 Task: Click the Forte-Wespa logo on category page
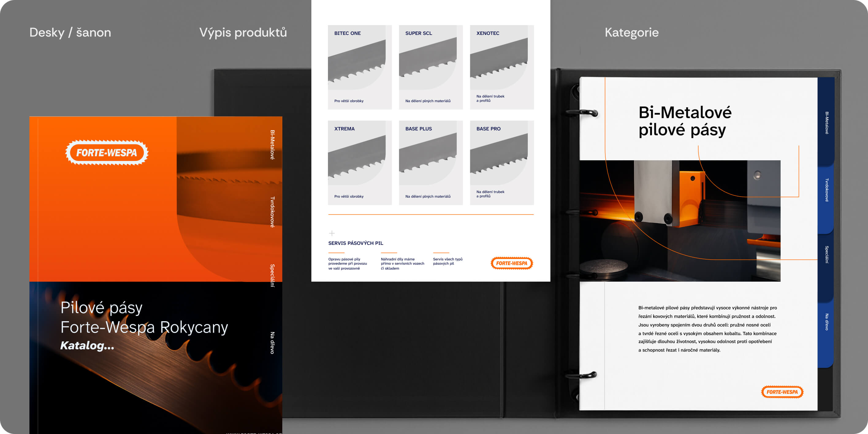click(782, 392)
